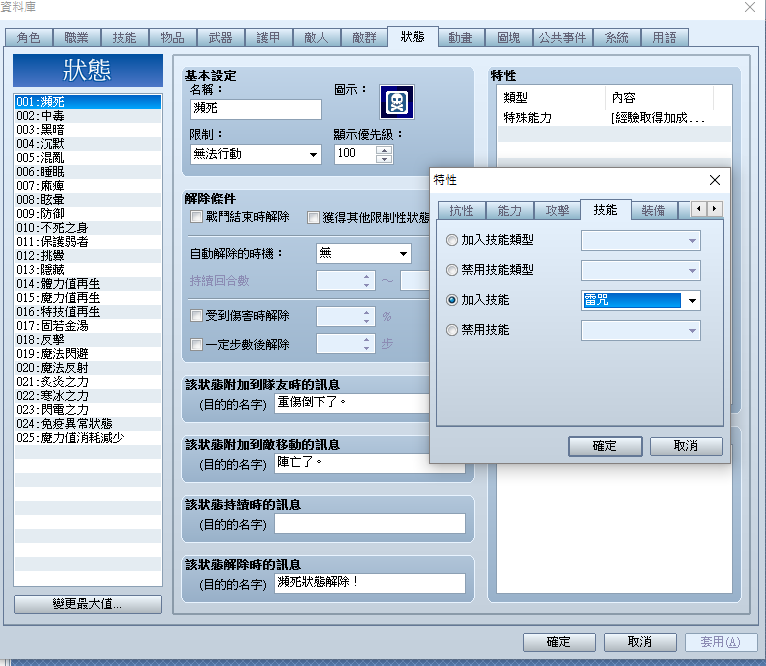Select state 014:體力值再生 in list
Screen dimensions: 766x666
[88, 284]
